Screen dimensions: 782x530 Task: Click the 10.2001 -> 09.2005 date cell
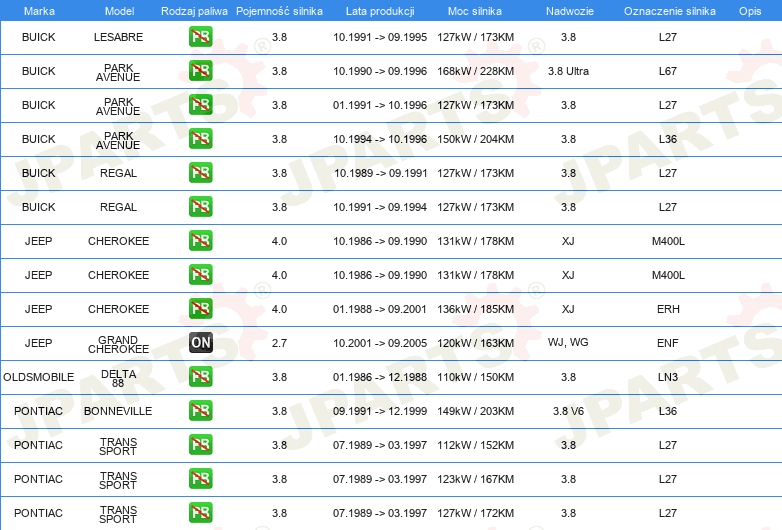tap(380, 343)
